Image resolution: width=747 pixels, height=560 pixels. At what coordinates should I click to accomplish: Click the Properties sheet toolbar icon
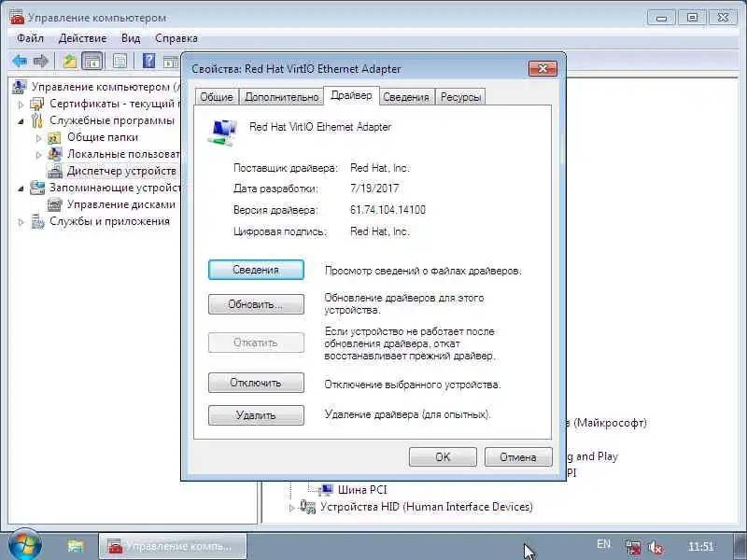[120, 61]
